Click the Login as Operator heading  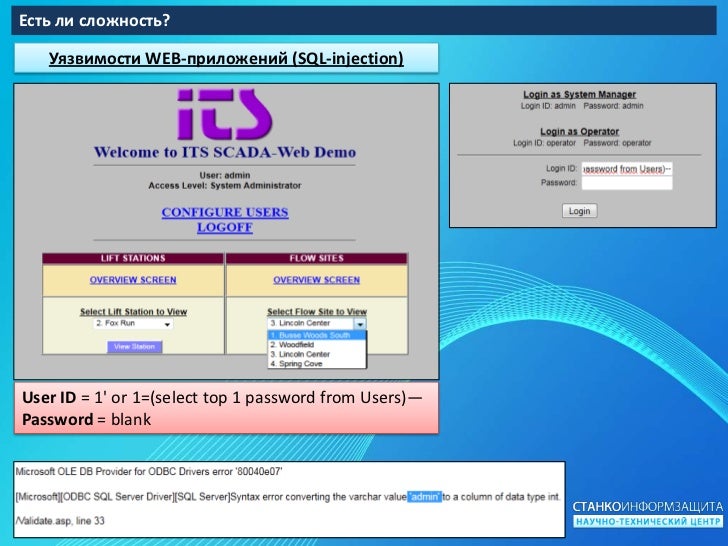tap(579, 131)
